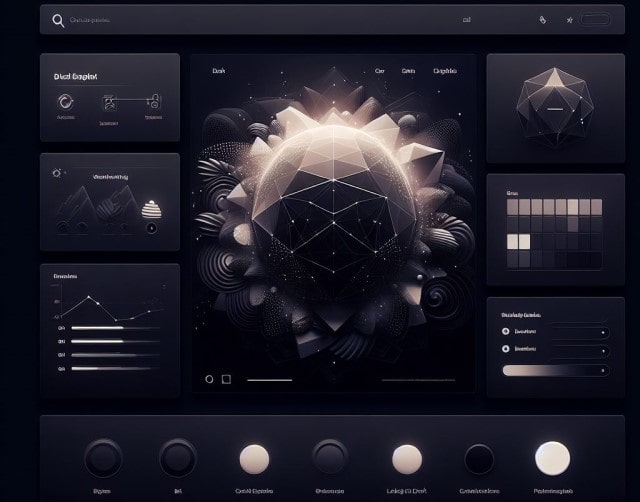Switch to the Dark tab above artwork
640x502 pixels.
click(x=219, y=71)
